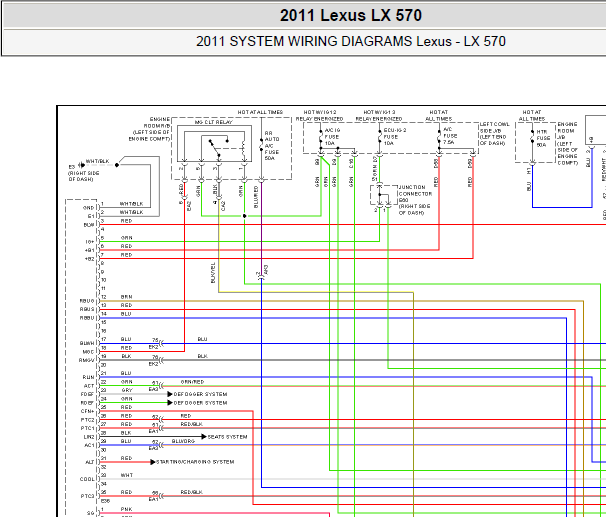
Task: Click the CFN+ pin label
Action: 88,411
